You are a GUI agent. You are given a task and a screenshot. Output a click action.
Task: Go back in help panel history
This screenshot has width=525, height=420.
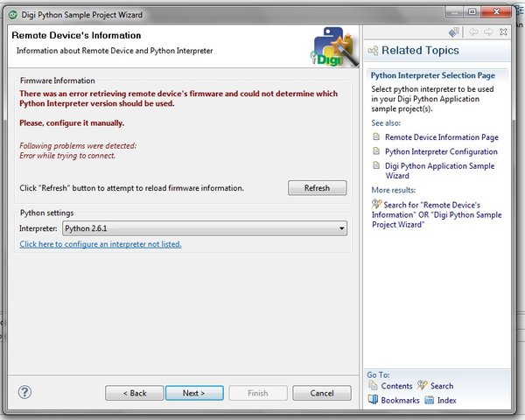(x=473, y=32)
